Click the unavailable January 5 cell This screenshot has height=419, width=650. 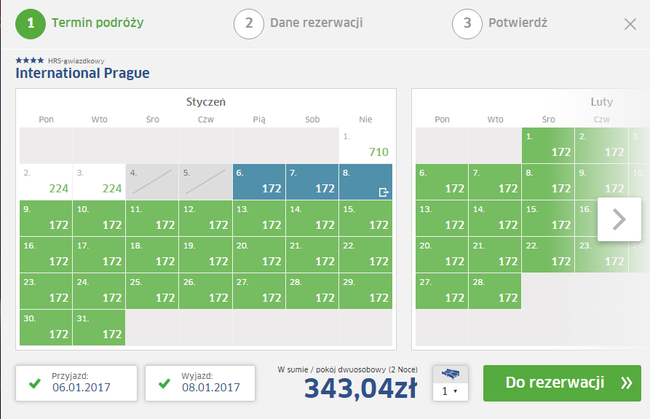206,182
